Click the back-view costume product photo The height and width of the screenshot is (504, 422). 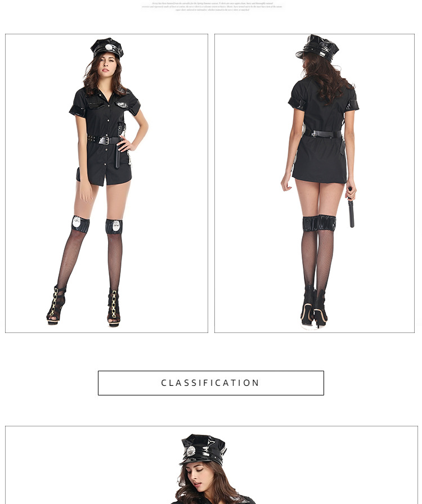[x=314, y=183]
